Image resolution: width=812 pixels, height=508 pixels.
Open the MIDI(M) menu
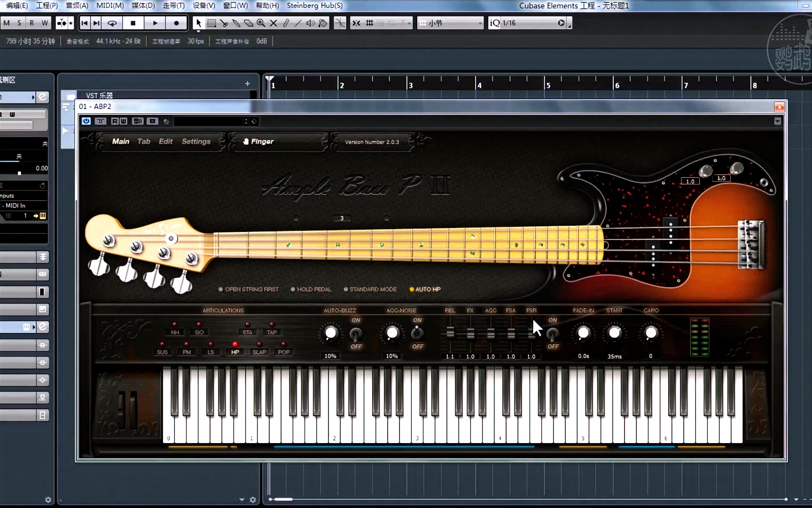tap(110, 6)
